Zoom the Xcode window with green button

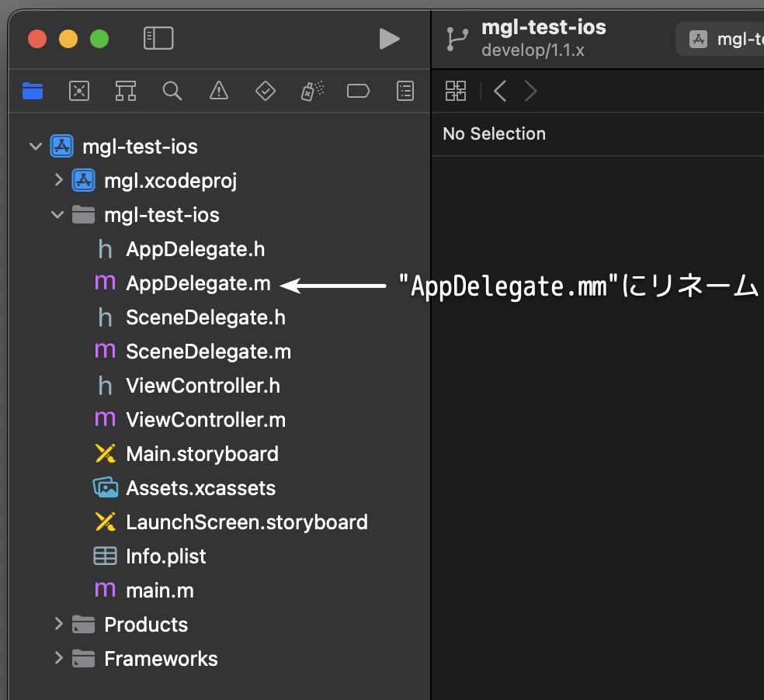99,39
